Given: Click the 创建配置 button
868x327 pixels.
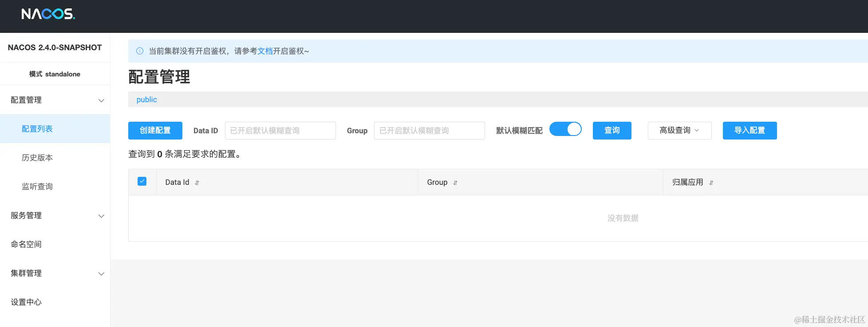Looking at the screenshot, I should [x=155, y=131].
